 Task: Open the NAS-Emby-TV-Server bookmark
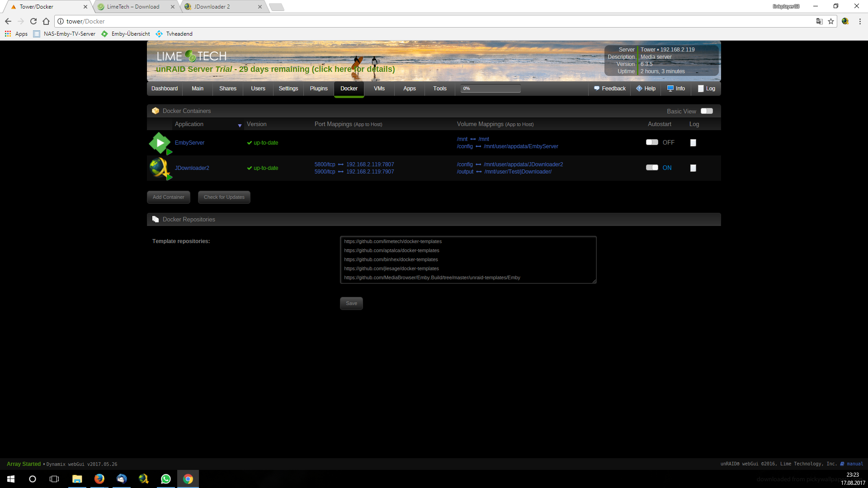pyautogui.click(x=64, y=34)
